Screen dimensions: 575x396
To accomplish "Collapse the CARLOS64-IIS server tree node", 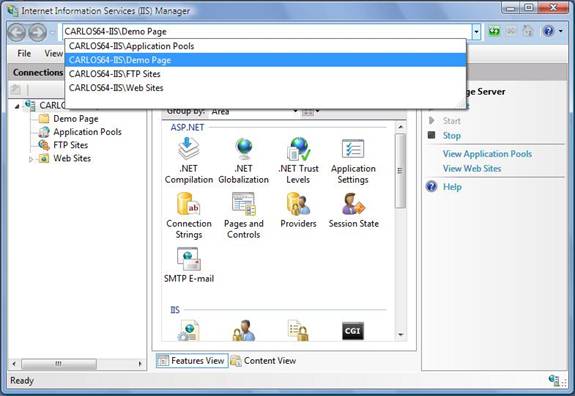I will (17, 106).
